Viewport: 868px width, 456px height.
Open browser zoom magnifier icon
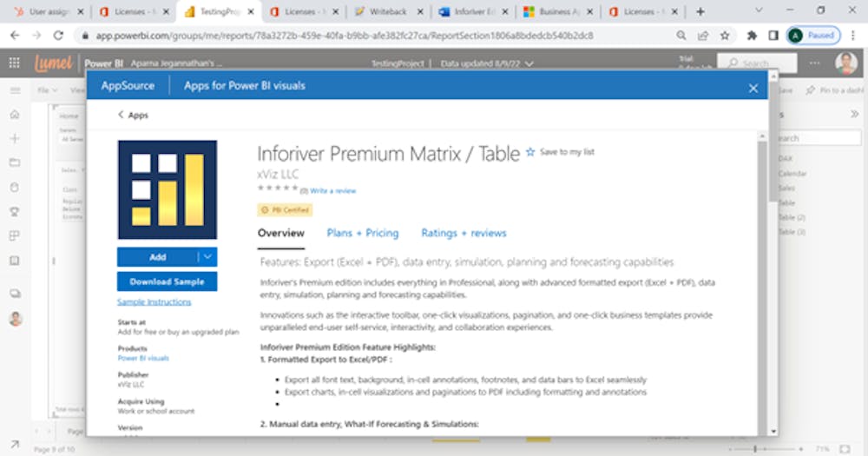(x=681, y=36)
